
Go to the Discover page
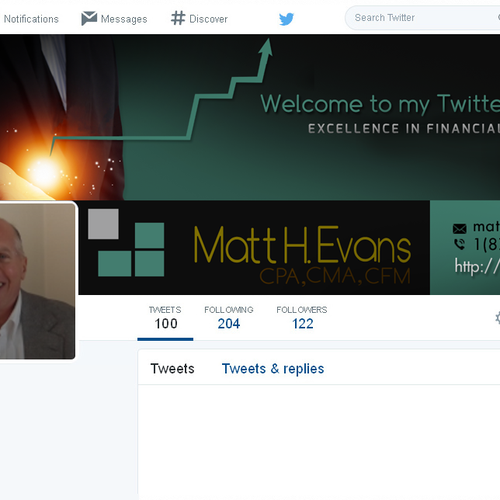coord(199,18)
